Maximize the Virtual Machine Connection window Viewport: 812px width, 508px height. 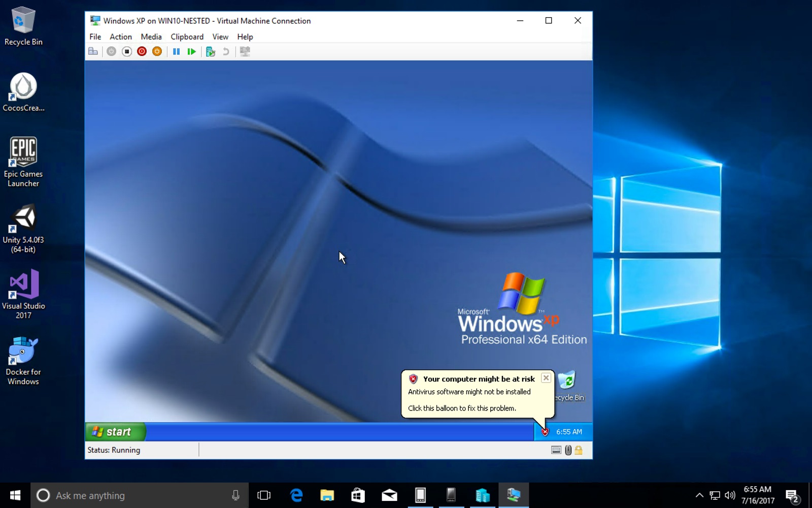coord(549,20)
